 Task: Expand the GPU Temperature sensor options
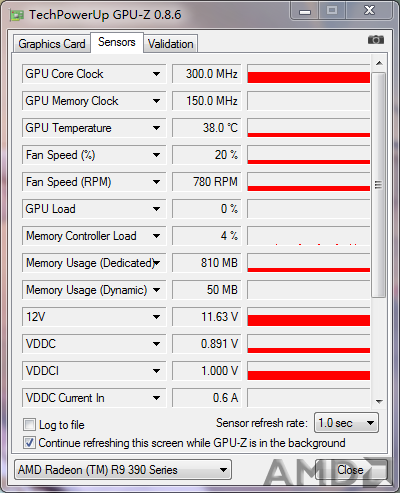point(156,128)
